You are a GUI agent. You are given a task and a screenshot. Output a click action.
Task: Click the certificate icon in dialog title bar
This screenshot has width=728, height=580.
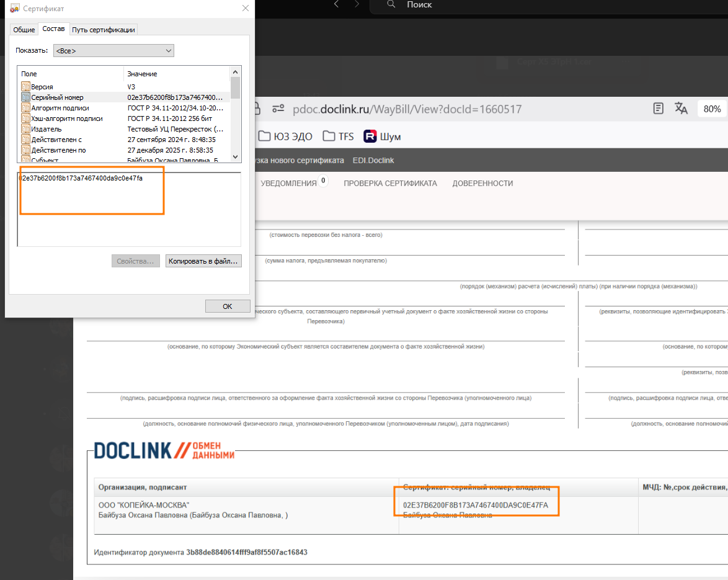pos(14,8)
